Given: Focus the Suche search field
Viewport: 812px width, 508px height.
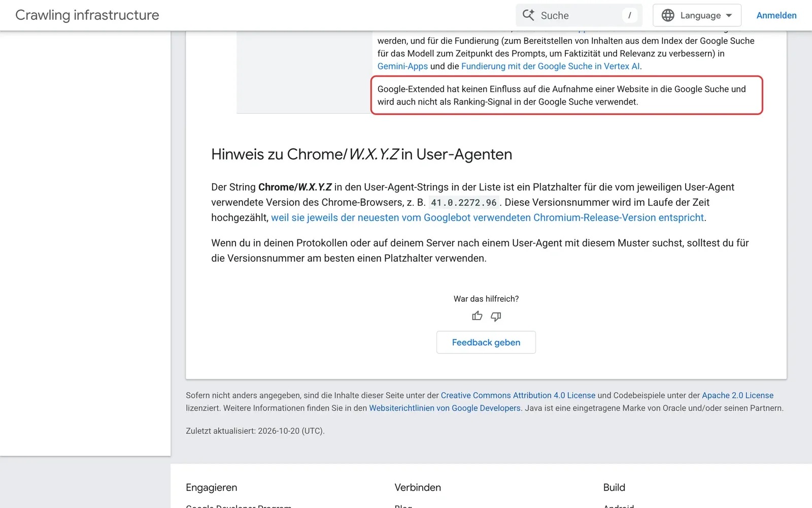Looking at the screenshot, I should tap(579, 15).
